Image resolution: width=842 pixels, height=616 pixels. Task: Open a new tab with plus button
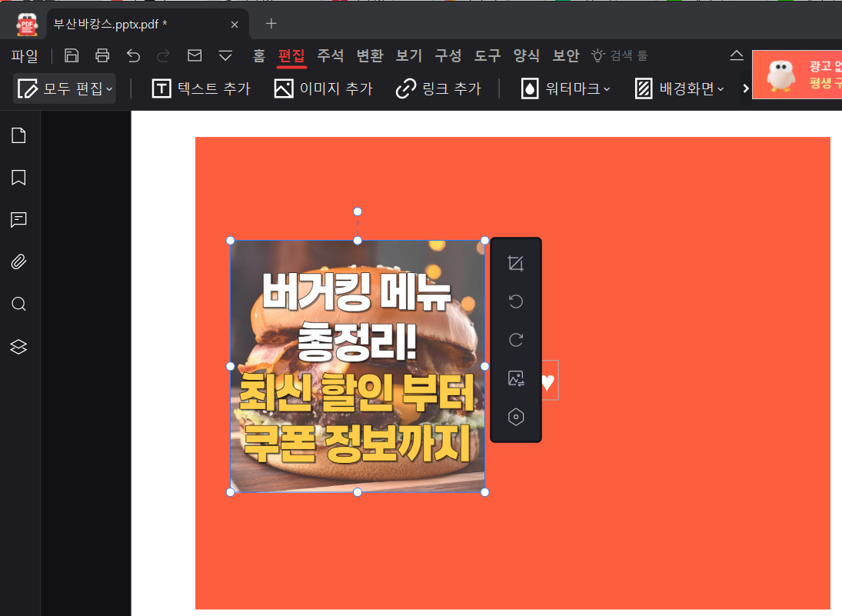pyautogui.click(x=271, y=24)
